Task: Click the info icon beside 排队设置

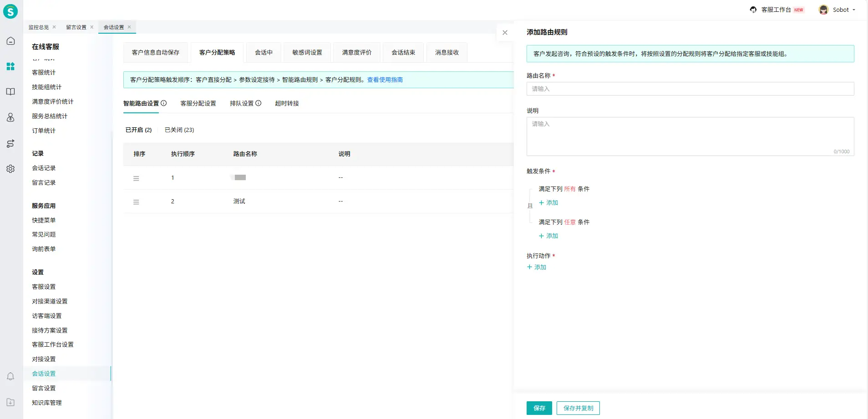Action: coord(259,103)
